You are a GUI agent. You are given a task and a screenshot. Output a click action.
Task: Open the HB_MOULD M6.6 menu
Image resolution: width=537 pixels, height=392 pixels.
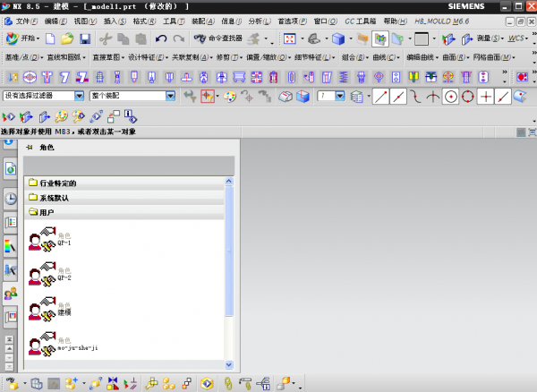click(442, 21)
